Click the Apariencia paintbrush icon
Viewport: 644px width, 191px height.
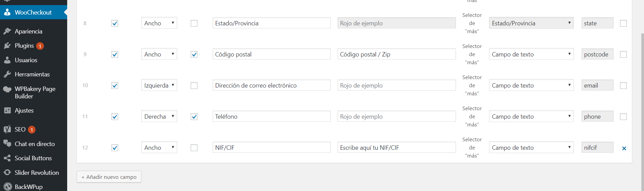click(7, 31)
